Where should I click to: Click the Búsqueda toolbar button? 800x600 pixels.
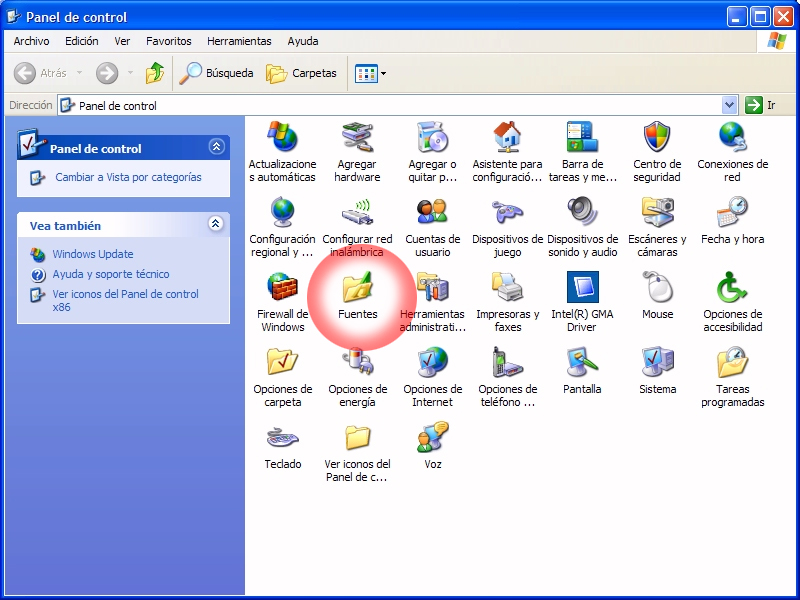[x=216, y=73]
